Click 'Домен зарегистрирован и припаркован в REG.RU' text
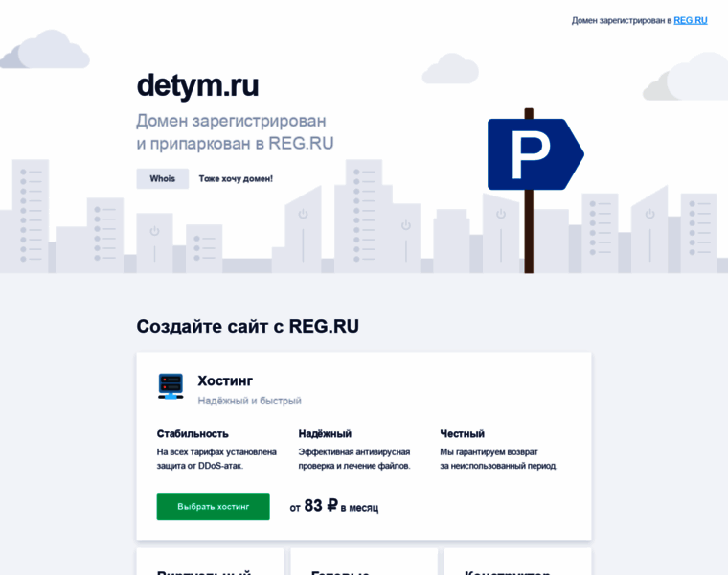Screen dimensions: 728x575 [235, 132]
